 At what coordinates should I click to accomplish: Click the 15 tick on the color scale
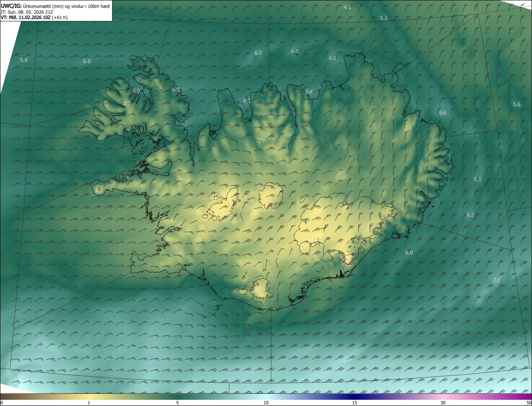pos(355,403)
